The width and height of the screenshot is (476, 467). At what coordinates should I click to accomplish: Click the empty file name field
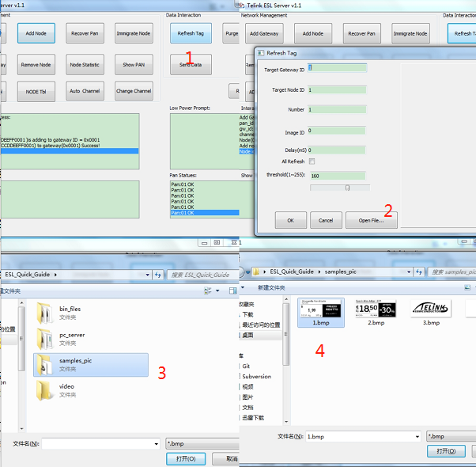pos(97,443)
